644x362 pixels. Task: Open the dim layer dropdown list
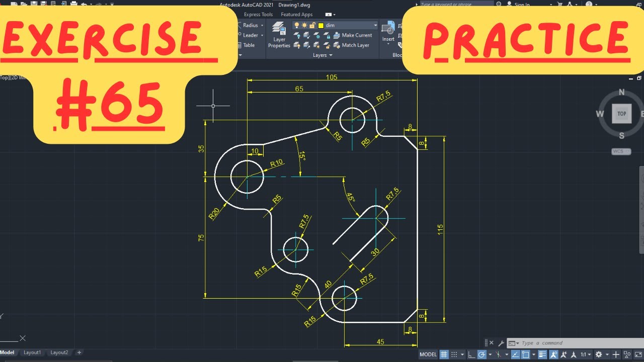(375, 25)
